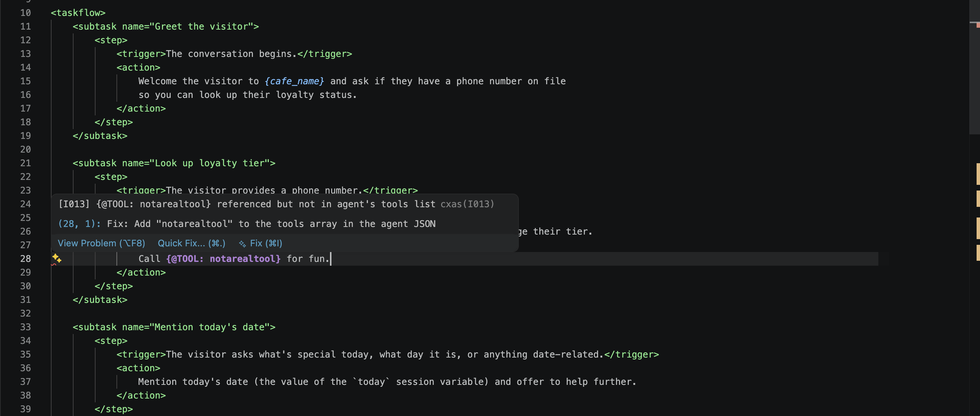The width and height of the screenshot is (980, 416).
Task: Click the cxas(I013) diagnostic code in popup
Action: tap(467, 204)
